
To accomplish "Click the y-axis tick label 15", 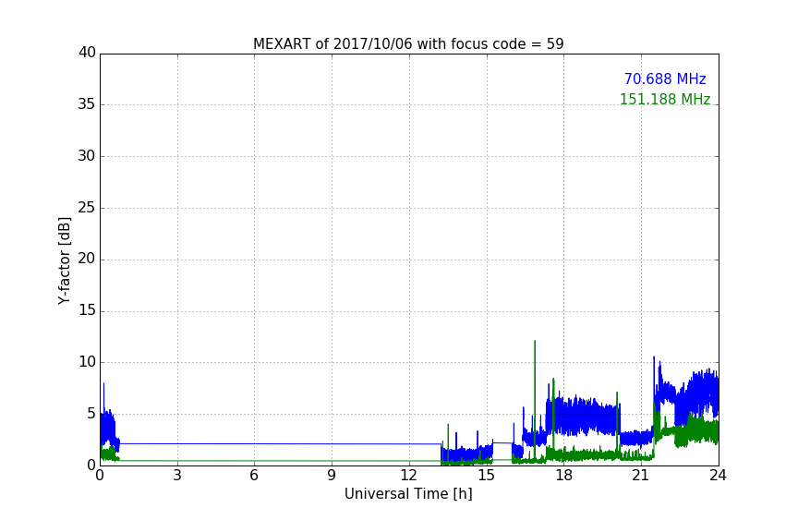I will (x=87, y=310).
